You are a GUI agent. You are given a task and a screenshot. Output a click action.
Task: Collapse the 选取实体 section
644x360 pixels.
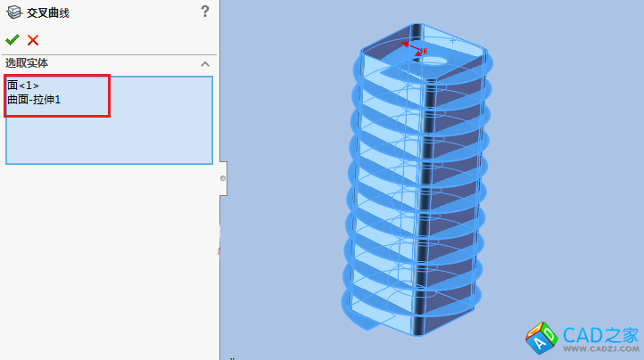205,64
